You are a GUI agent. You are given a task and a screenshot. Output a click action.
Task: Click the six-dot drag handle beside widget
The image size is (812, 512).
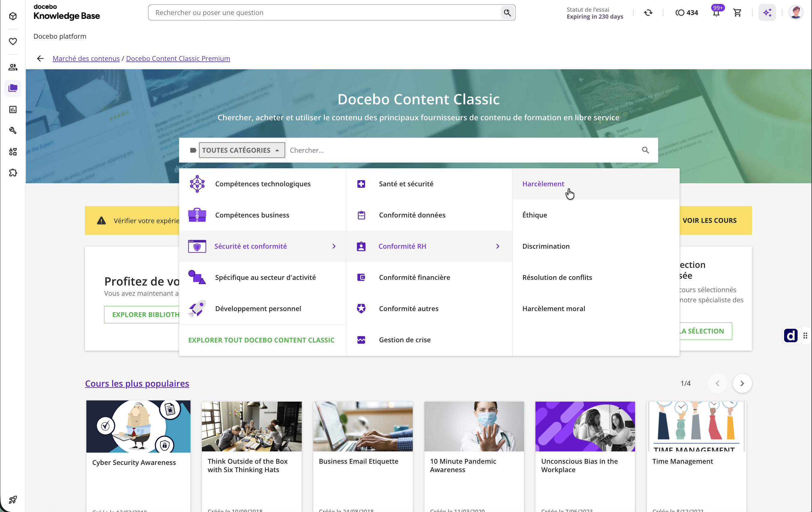[805, 335]
